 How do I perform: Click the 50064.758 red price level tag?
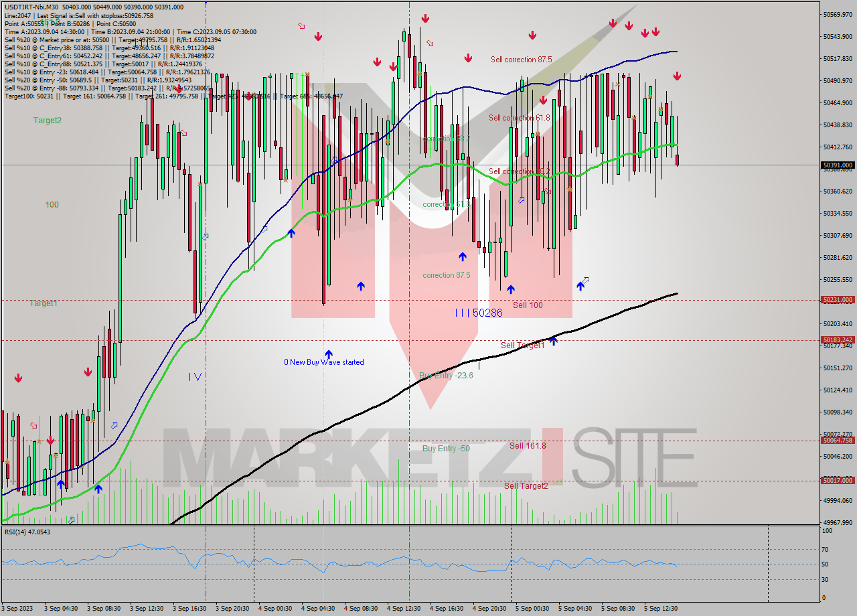click(x=838, y=440)
